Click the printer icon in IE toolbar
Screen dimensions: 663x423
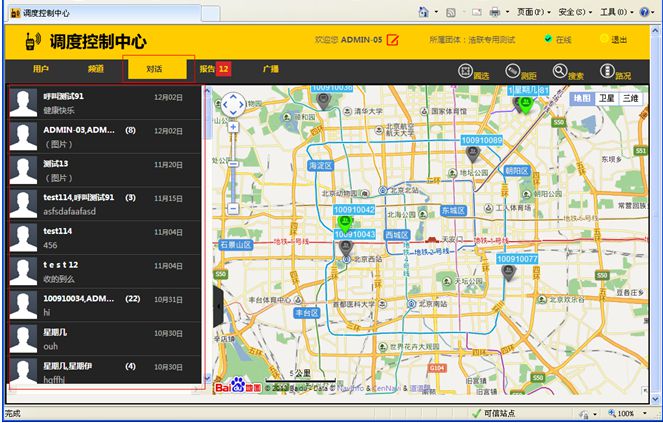click(495, 12)
